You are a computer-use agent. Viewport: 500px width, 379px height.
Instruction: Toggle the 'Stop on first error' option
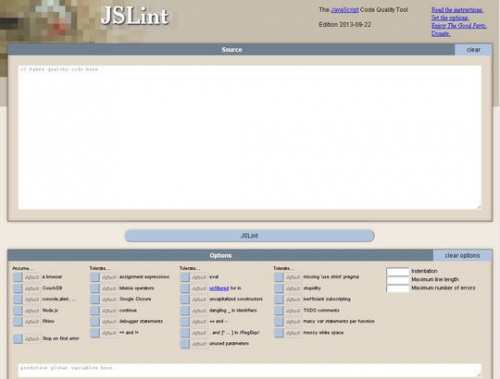[18, 339]
